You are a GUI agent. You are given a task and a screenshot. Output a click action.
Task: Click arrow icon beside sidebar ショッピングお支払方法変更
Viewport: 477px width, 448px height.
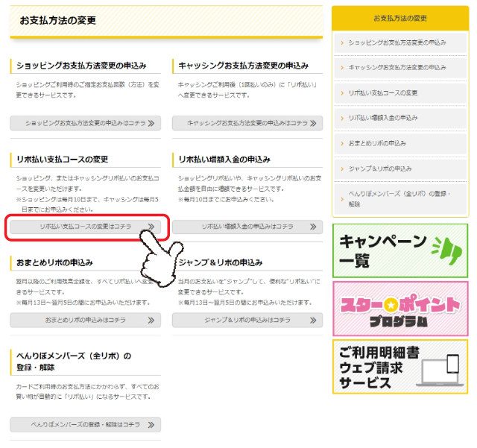coord(342,42)
